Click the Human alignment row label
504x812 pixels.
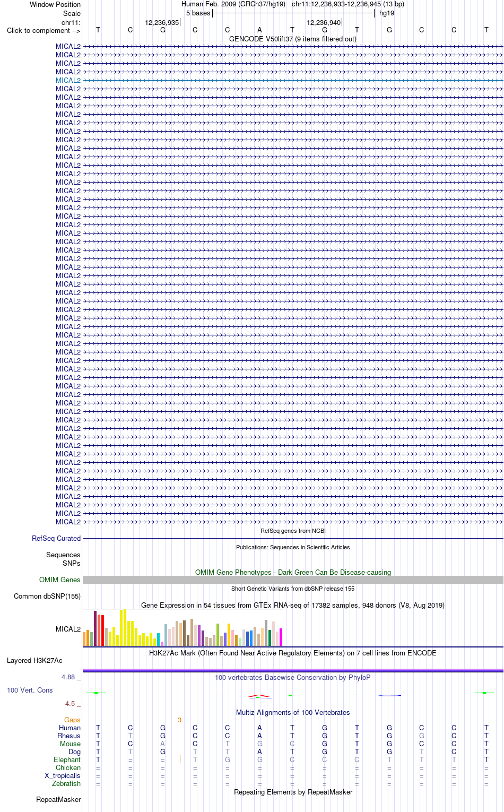[x=69, y=728]
